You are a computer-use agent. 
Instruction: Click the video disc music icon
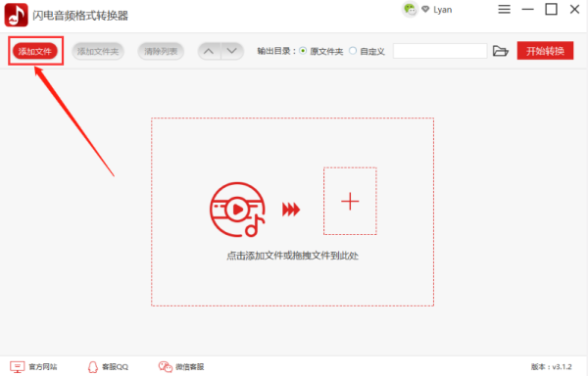coord(237,210)
